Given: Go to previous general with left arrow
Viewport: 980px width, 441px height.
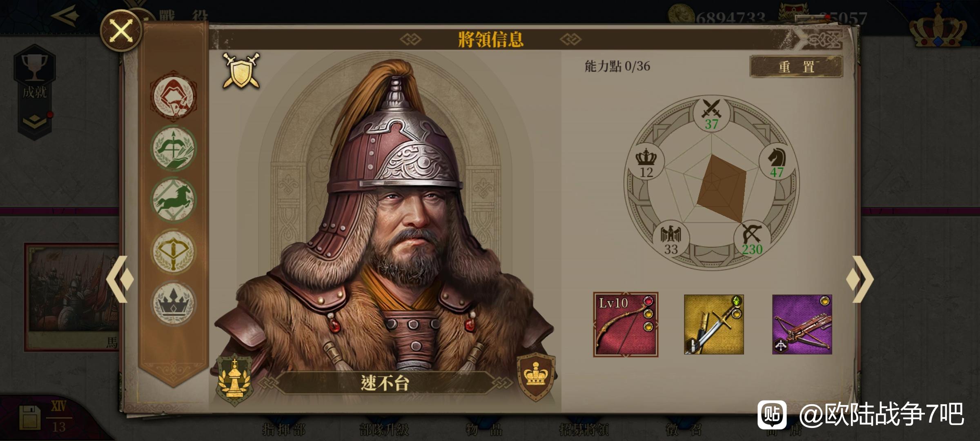Looking at the screenshot, I should tap(120, 279).
